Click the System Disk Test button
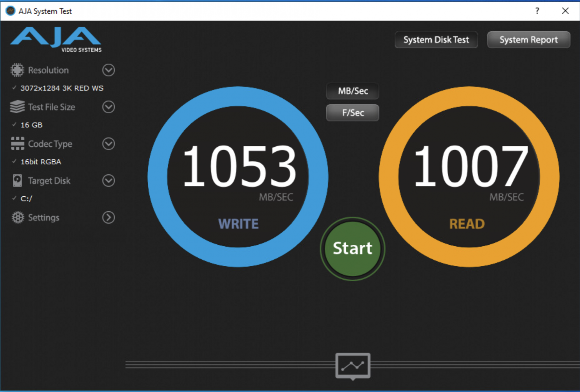Image resolution: width=580 pixels, height=392 pixels. point(436,40)
